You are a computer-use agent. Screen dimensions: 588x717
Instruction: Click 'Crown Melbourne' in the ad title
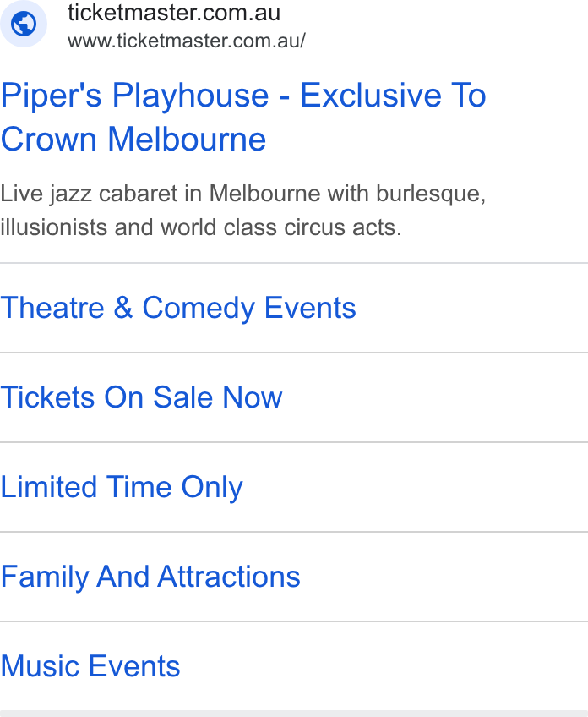click(133, 139)
